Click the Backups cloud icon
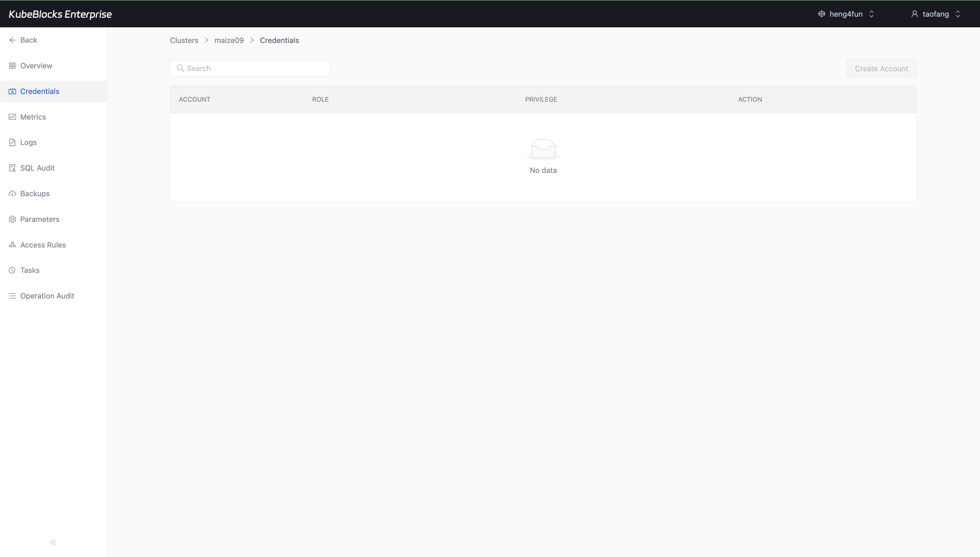The width and height of the screenshot is (980, 557). 12,194
